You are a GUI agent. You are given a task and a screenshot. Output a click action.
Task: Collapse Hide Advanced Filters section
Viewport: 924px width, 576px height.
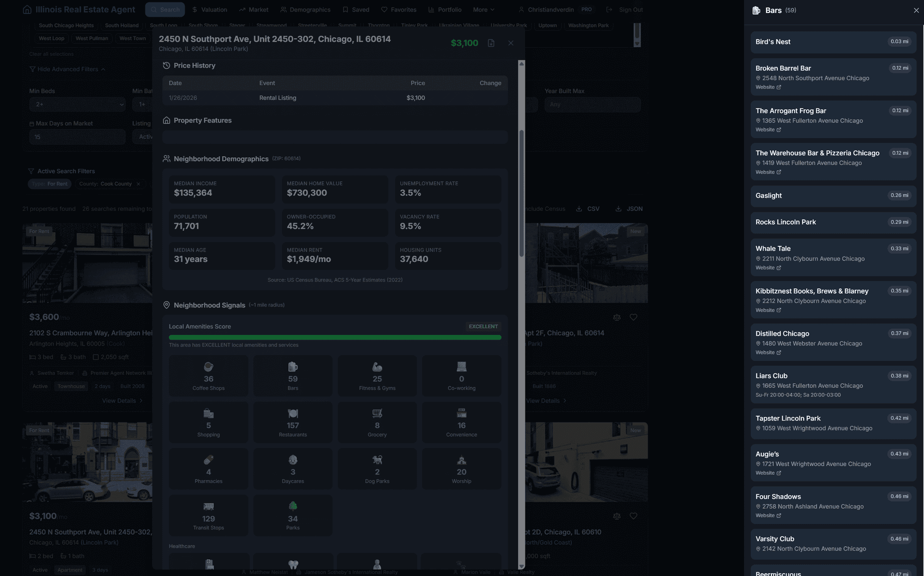67,69
